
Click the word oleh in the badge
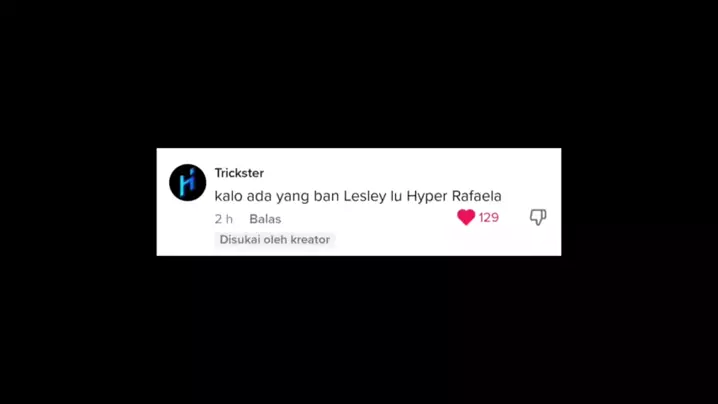(x=275, y=240)
